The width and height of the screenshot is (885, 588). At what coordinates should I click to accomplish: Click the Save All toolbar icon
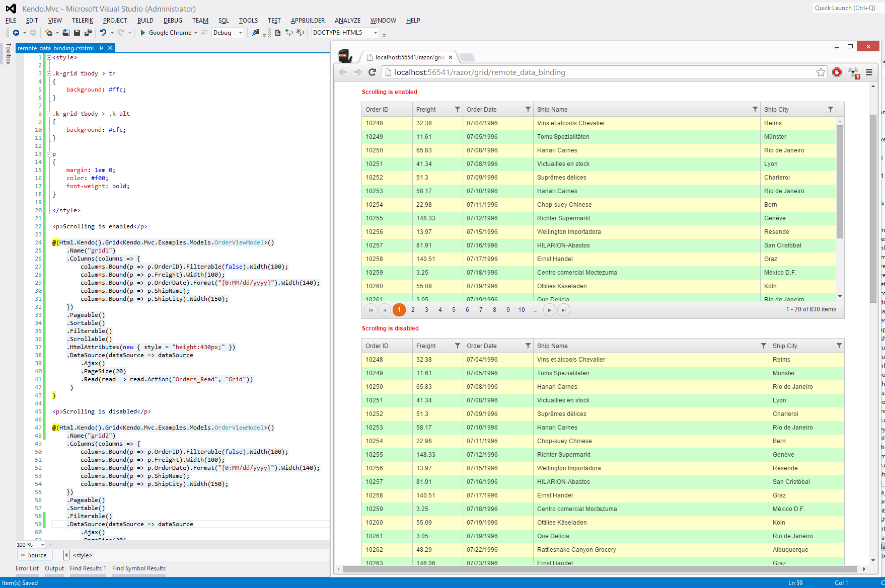click(88, 33)
